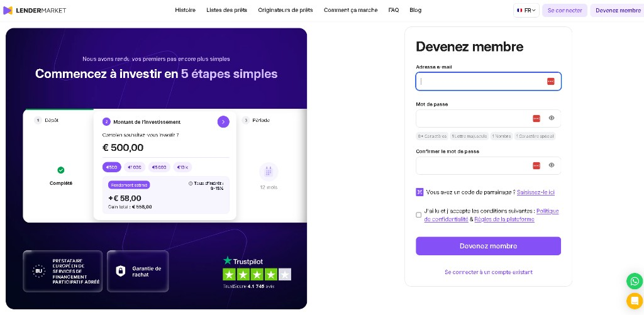Click the Garantie de rachat shield icon
644x315 pixels.
coord(120,271)
